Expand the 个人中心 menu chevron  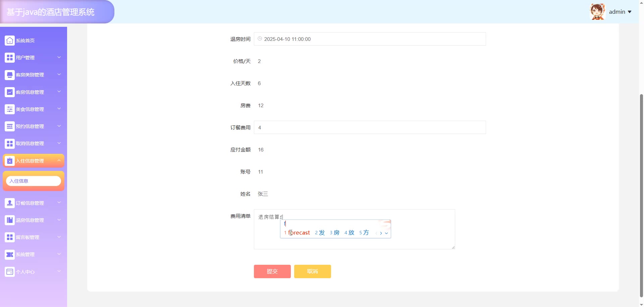59,271
